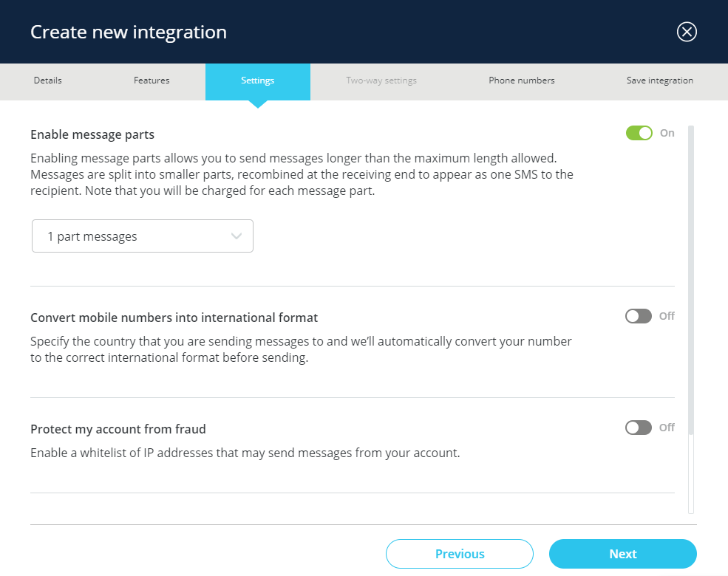This screenshot has height=576, width=728.
Task: Open the Features tab
Action: 152,80
